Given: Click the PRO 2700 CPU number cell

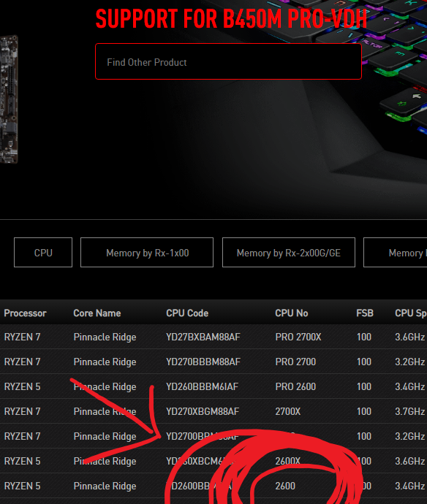Looking at the screenshot, I should [x=295, y=362].
